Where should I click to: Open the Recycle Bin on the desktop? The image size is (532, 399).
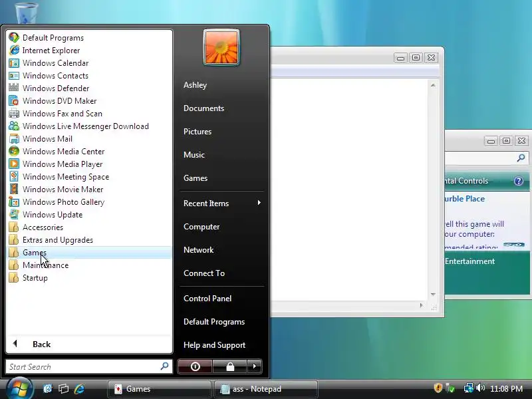pos(26,12)
